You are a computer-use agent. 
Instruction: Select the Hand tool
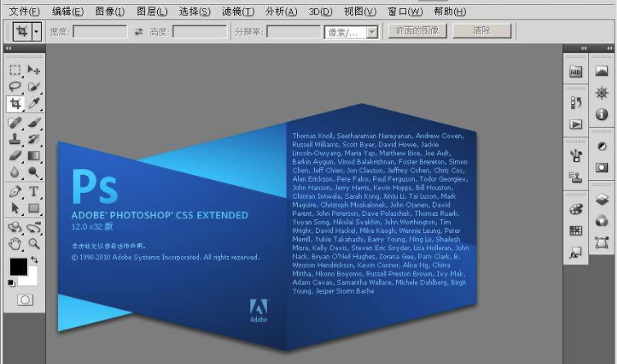[x=15, y=243]
